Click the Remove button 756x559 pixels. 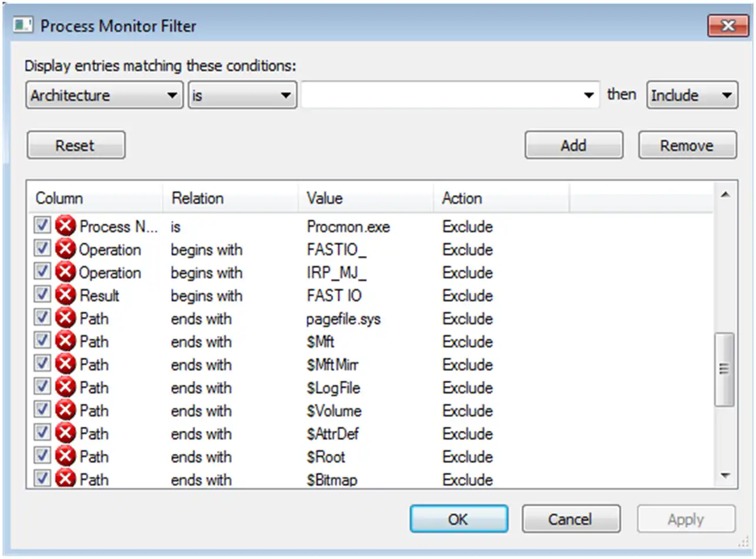687,145
